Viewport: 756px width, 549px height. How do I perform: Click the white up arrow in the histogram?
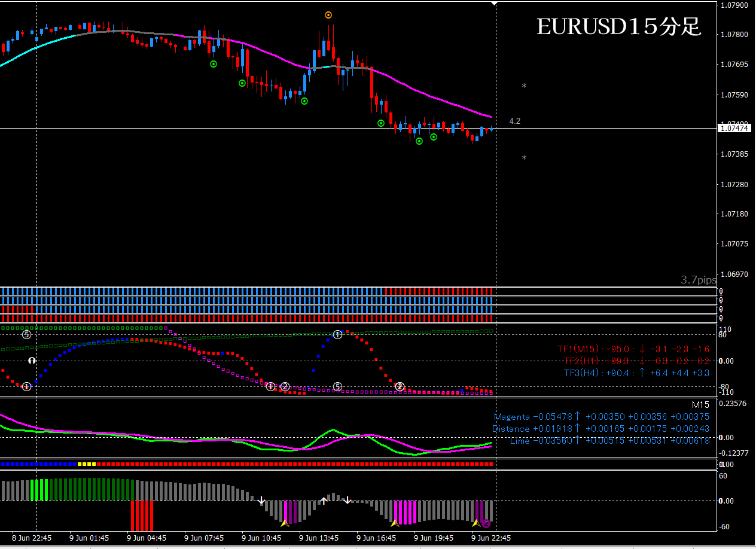point(323,501)
